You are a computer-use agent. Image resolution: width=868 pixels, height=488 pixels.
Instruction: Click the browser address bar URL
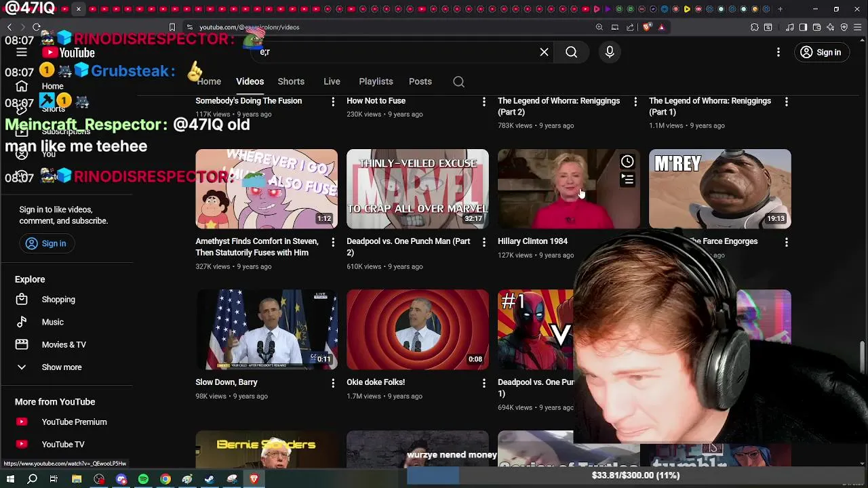tap(249, 27)
